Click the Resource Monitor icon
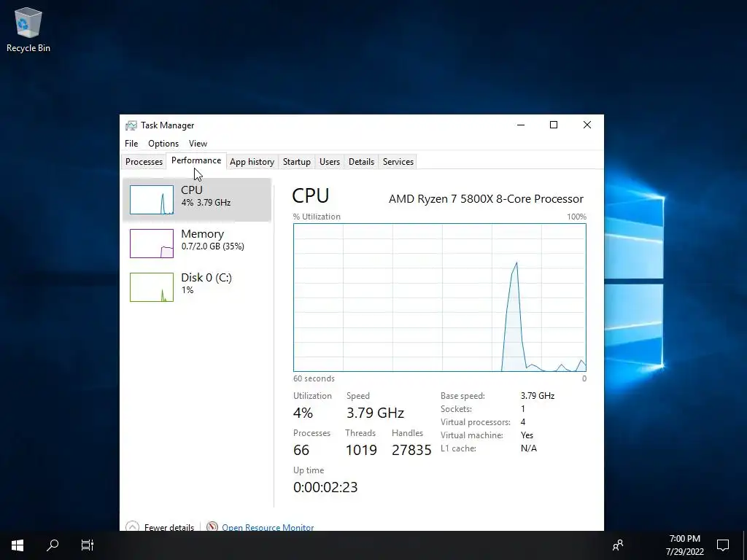Screen dimensions: 747x560 point(212,526)
